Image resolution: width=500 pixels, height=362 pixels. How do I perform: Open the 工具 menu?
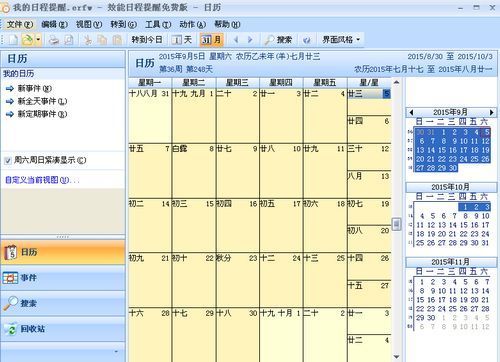pyautogui.click(x=158, y=24)
